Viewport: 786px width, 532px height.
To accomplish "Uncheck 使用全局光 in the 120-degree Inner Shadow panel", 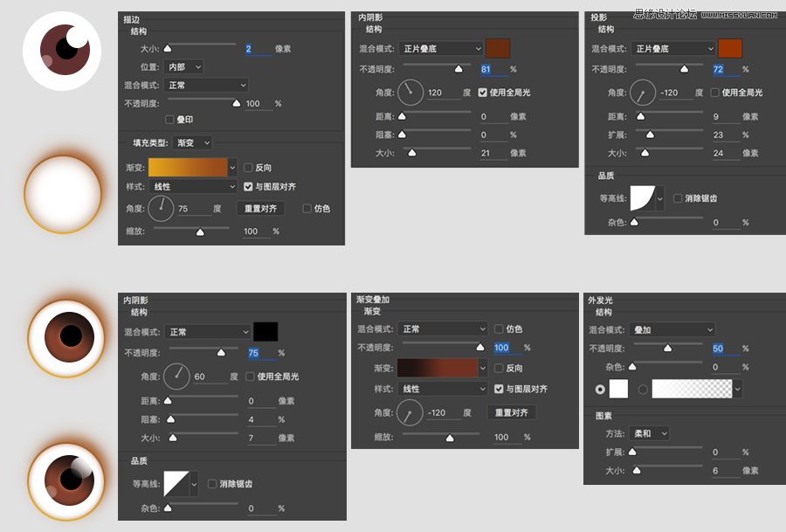I will (483, 93).
